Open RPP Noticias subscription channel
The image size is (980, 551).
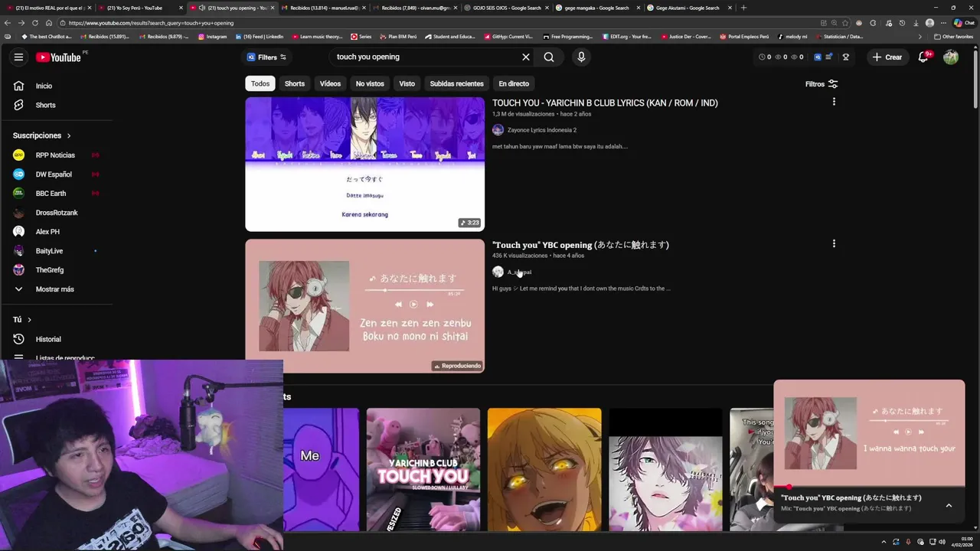tap(56, 155)
